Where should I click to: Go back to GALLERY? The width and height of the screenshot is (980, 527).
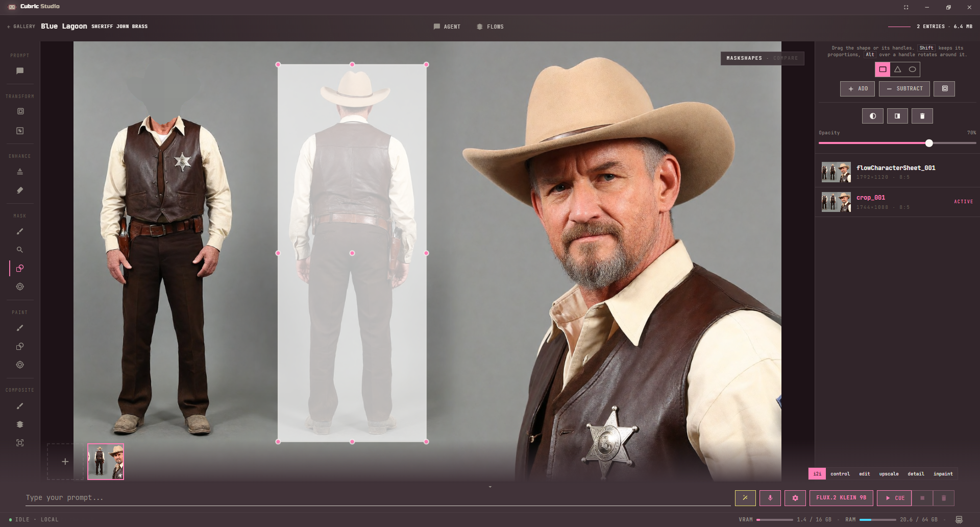21,27
